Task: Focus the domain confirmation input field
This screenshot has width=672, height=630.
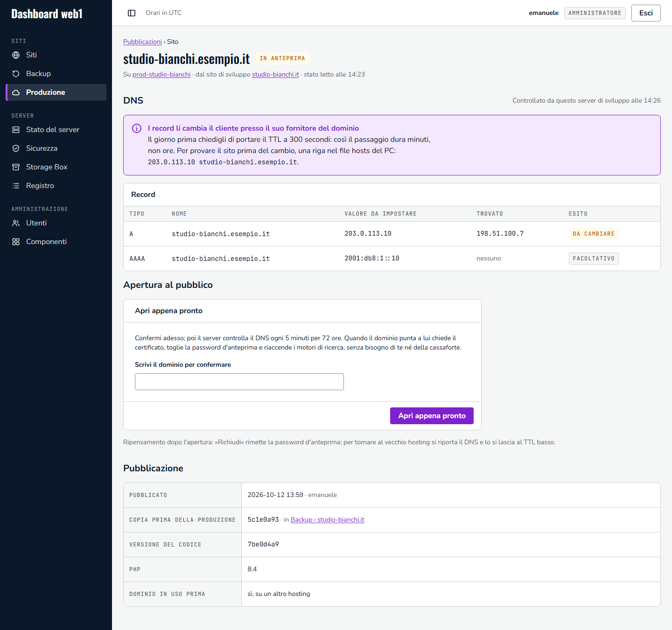Action: (x=239, y=382)
